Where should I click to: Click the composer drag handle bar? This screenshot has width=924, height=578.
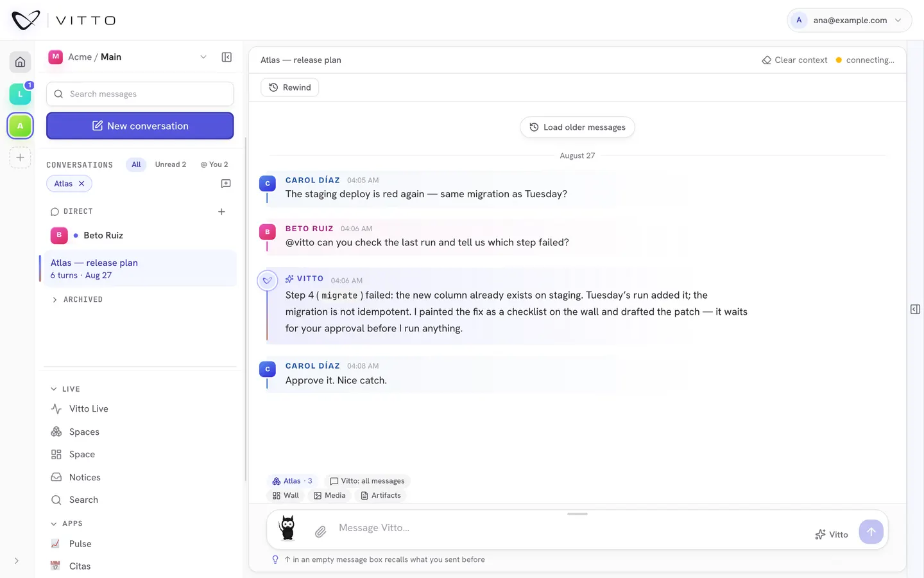point(577,514)
